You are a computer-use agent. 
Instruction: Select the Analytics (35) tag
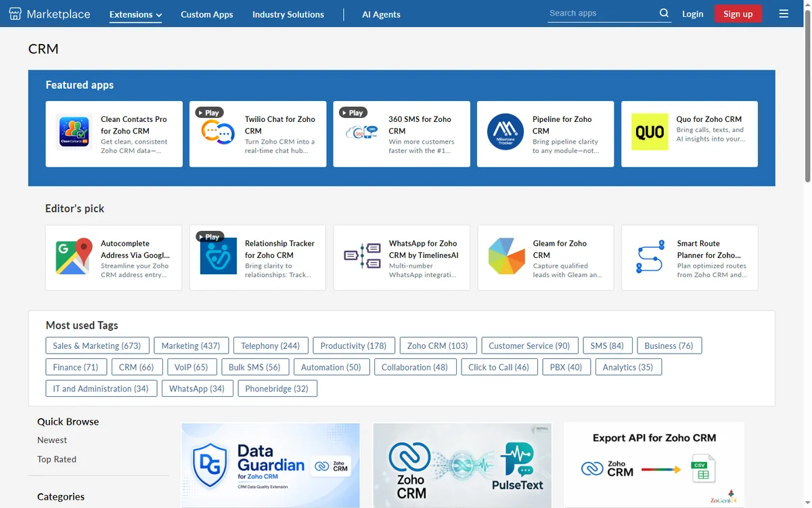tap(628, 367)
